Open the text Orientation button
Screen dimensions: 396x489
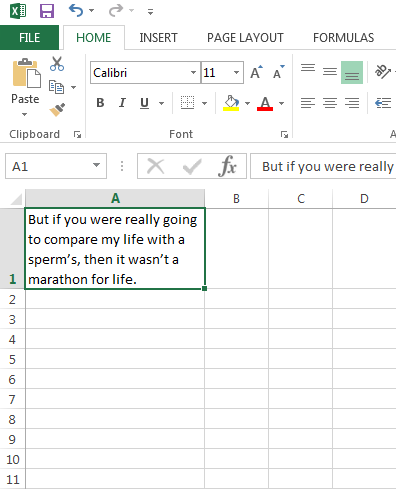point(382,72)
